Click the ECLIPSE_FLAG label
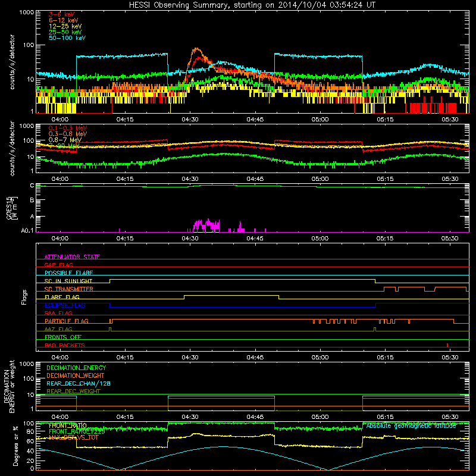476x476 pixels. pos(65,305)
